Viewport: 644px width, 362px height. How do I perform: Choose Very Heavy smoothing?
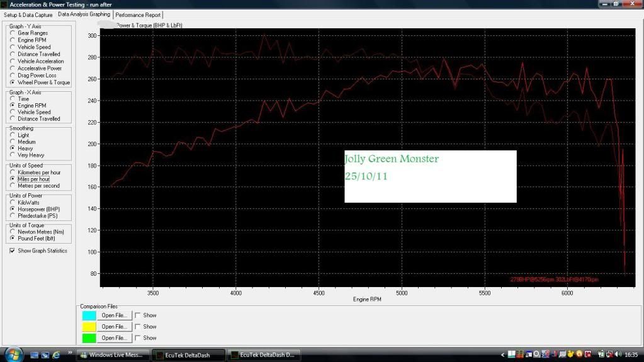tap(13, 155)
